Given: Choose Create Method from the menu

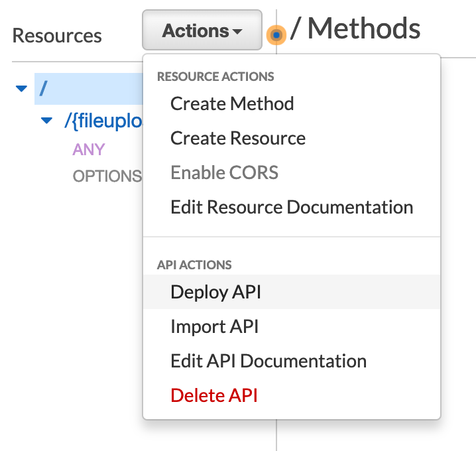Looking at the screenshot, I should (x=232, y=103).
